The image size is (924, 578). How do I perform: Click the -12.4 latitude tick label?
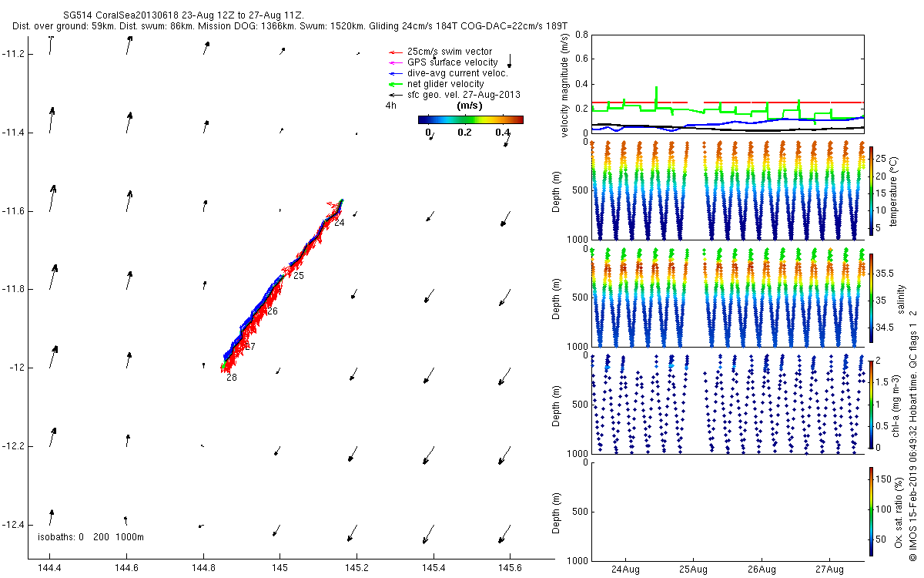(14, 526)
